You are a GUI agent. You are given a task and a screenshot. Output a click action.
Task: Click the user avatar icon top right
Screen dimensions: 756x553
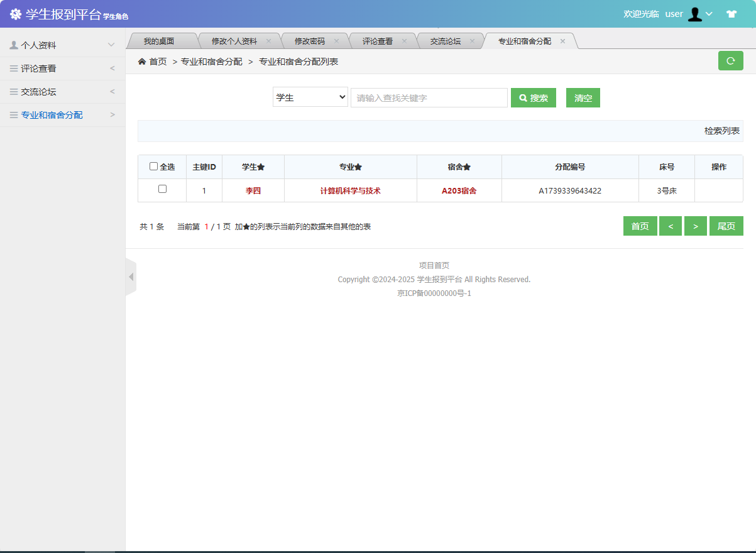[x=694, y=13]
